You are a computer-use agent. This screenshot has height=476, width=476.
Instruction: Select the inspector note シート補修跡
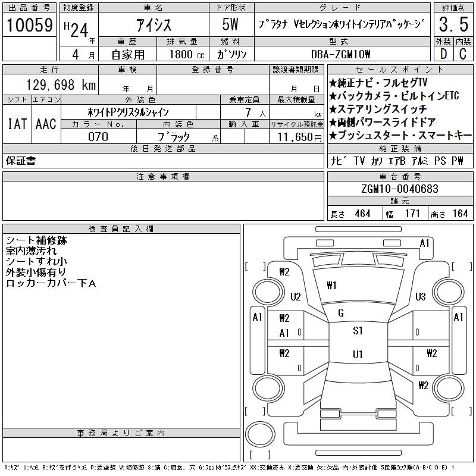(36, 240)
